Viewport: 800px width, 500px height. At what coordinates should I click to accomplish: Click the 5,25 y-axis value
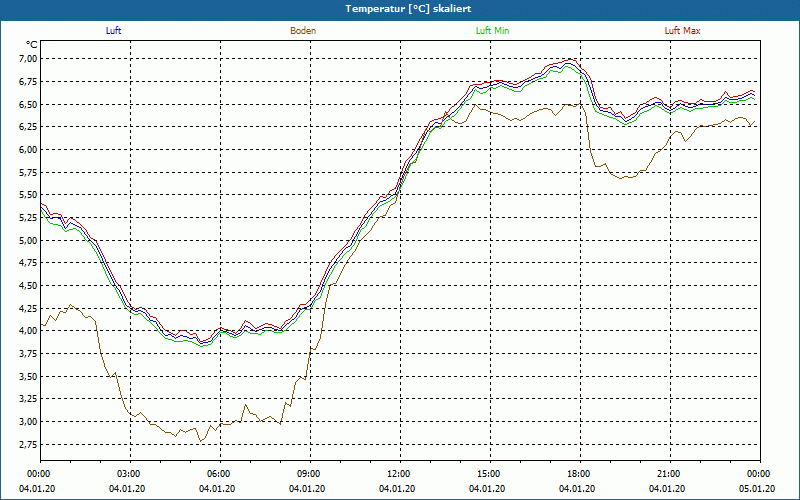point(28,217)
